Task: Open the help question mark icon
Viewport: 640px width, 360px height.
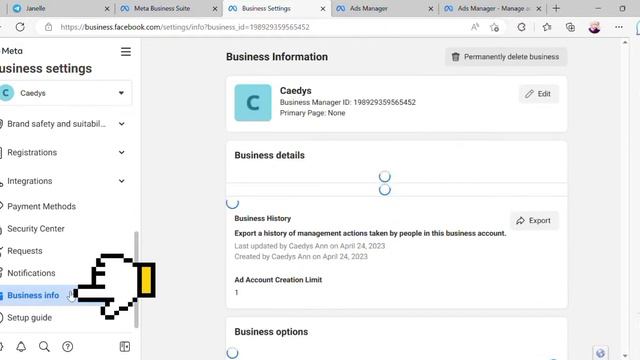Action: coord(67,347)
